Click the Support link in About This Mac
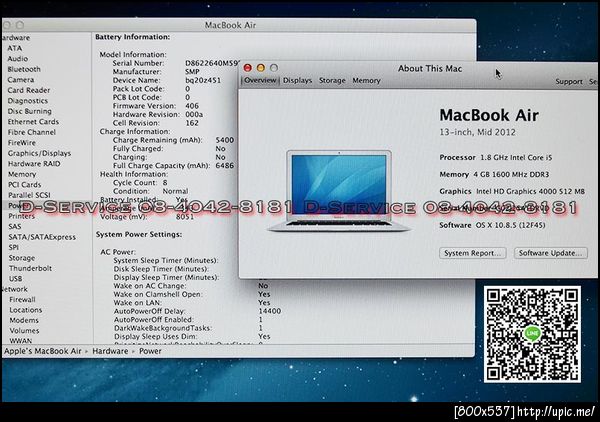Viewport: 600px width, 422px height. click(x=569, y=81)
